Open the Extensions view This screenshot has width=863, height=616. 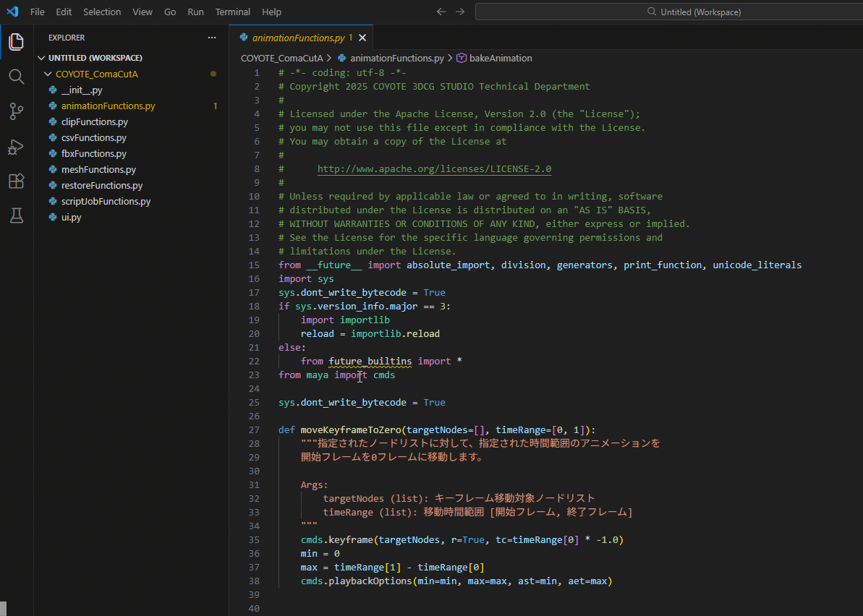16,181
